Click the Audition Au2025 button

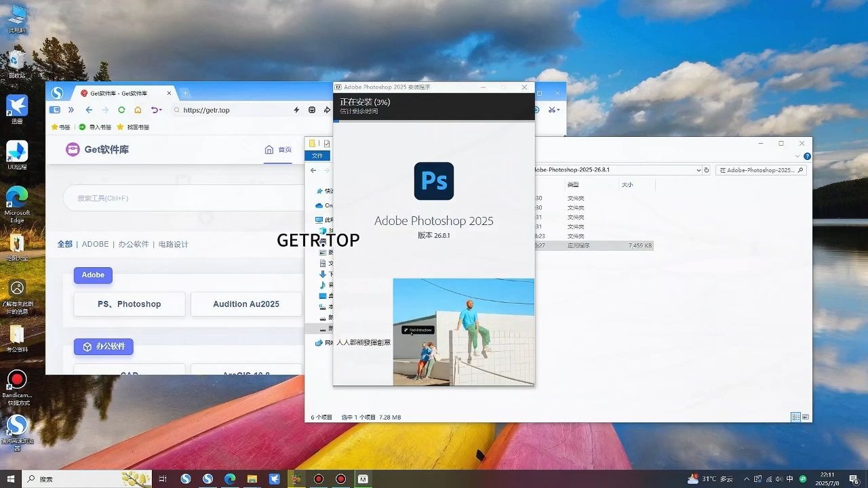point(246,304)
